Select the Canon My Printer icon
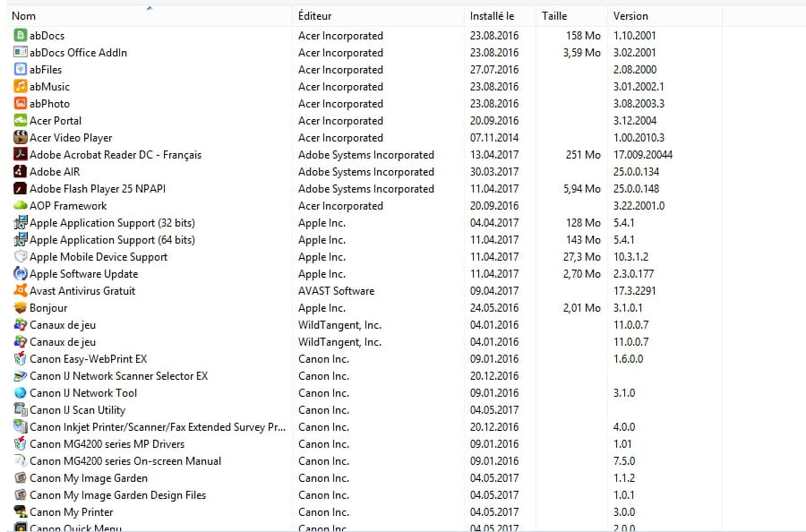Screen dimensions: 806x532 (20, 512)
